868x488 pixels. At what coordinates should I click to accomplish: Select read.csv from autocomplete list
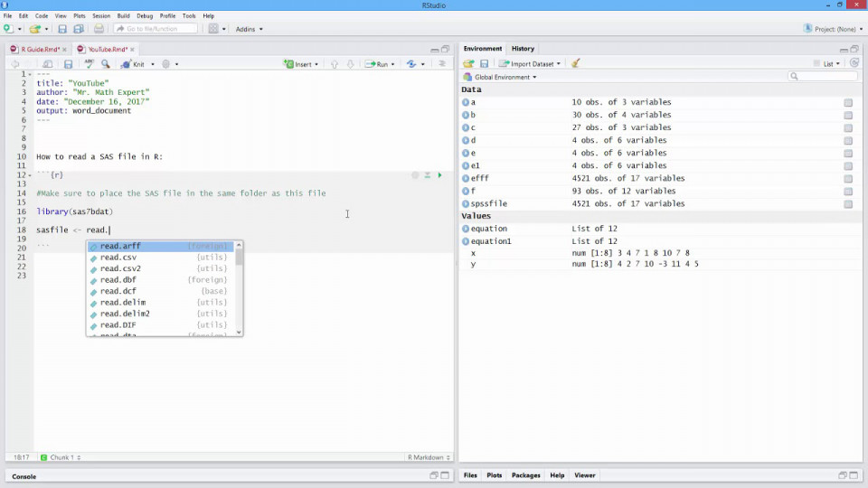coord(161,258)
